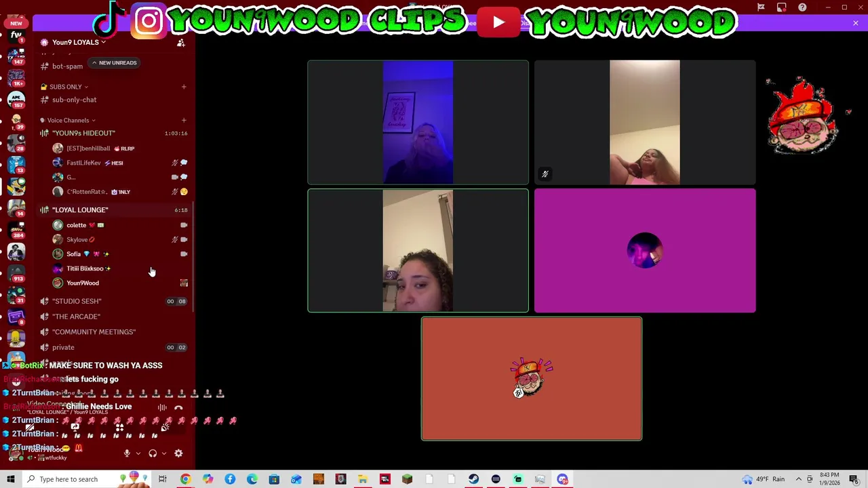This screenshot has height=488, width=868.
Task: Open the Youn9 LOYALS server dropdown
Action: pyautogui.click(x=79, y=43)
